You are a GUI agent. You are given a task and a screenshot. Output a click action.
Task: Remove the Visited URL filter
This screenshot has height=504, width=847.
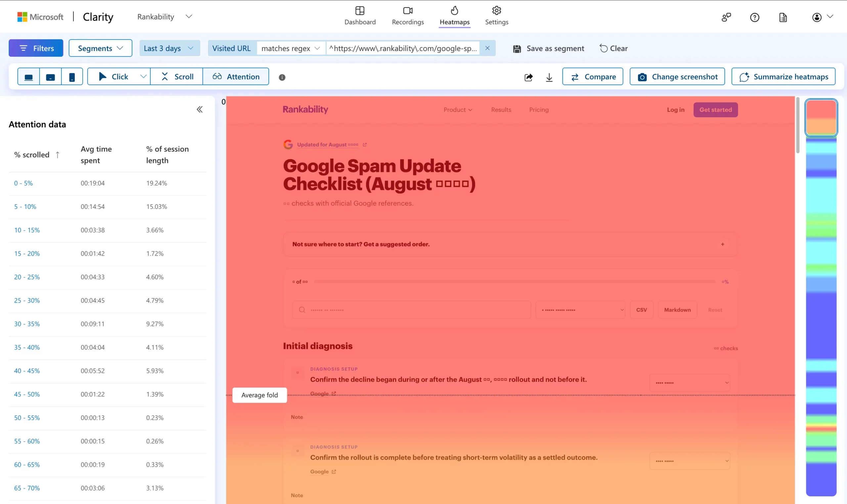click(x=487, y=48)
